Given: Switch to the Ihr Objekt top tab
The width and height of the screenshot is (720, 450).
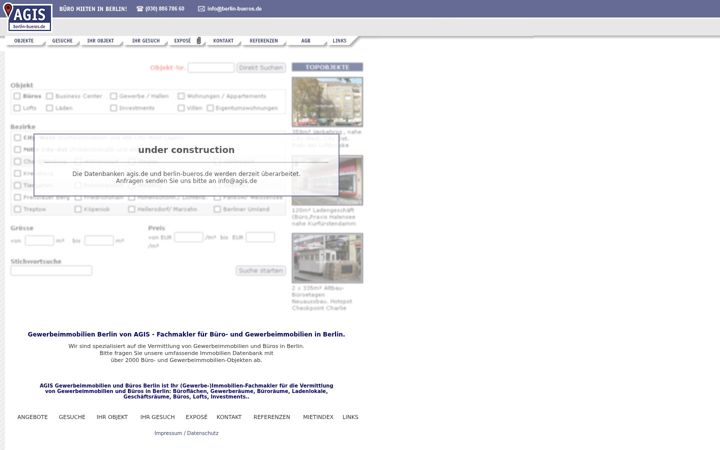Looking at the screenshot, I should (101, 41).
